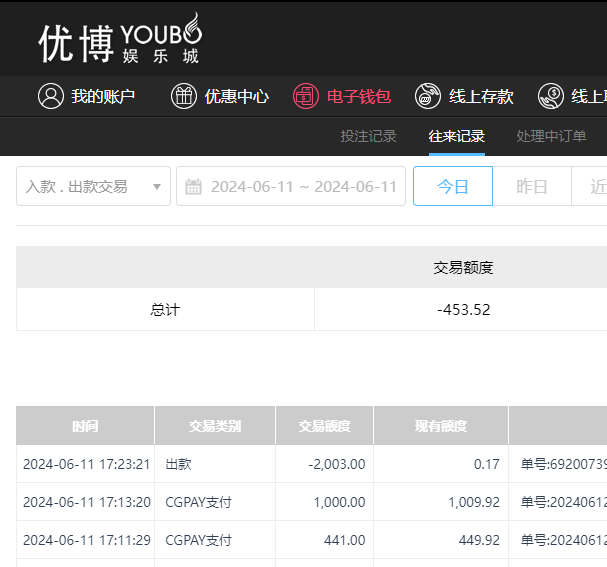Screen dimensions: 607x567
Task: Click the gift box promotions icon
Action: [x=184, y=96]
